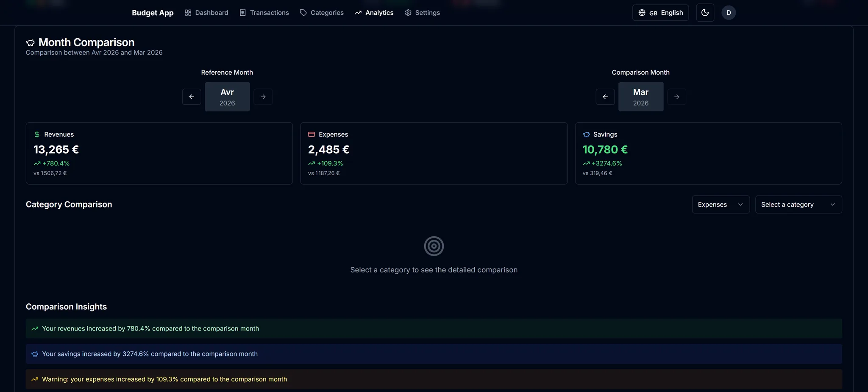Click the vs 1187,26 € text
Viewport: 868px width, 392px height.
(x=324, y=173)
